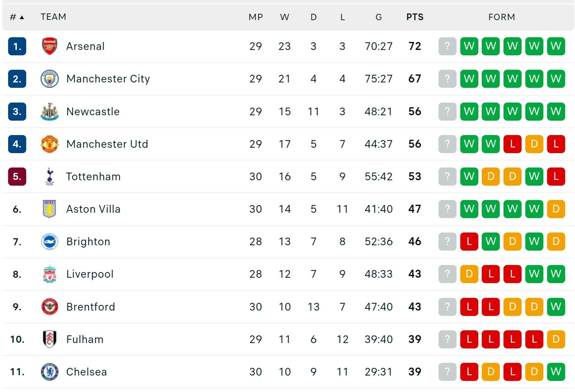Click Arsenal's grey upcoming-match question mark
The image size is (575, 392).
447,46
